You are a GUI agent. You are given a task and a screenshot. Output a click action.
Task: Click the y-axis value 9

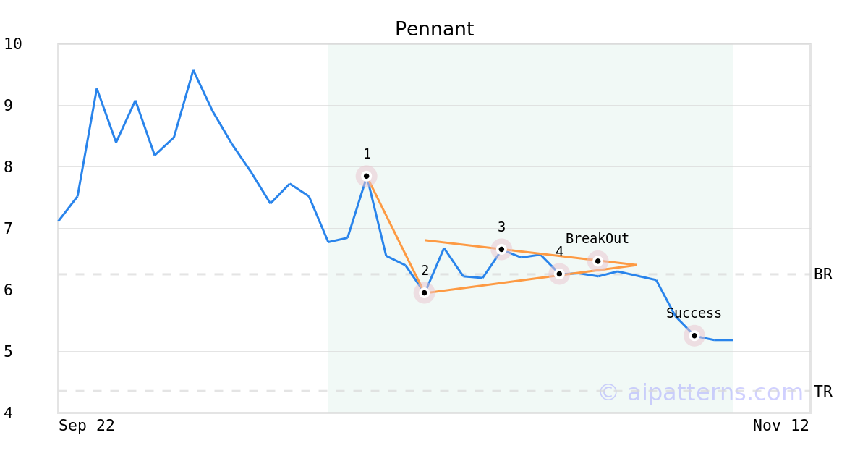9,106
